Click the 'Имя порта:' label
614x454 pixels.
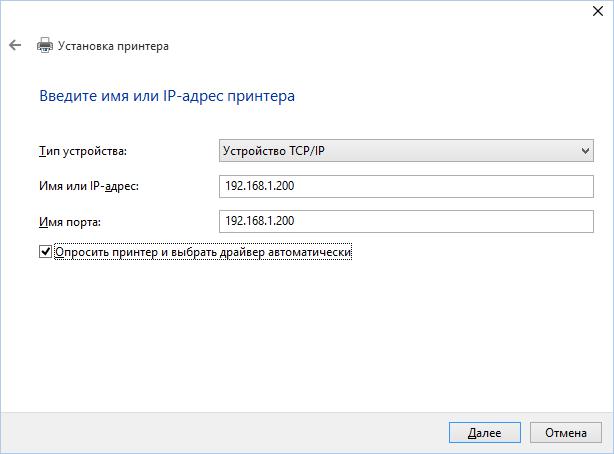[70, 222]
